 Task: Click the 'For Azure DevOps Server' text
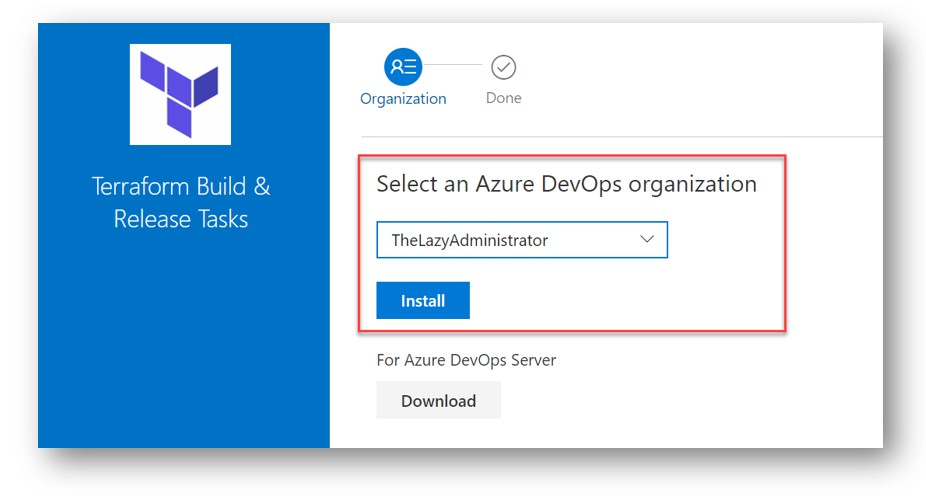[x=466, y=360]
